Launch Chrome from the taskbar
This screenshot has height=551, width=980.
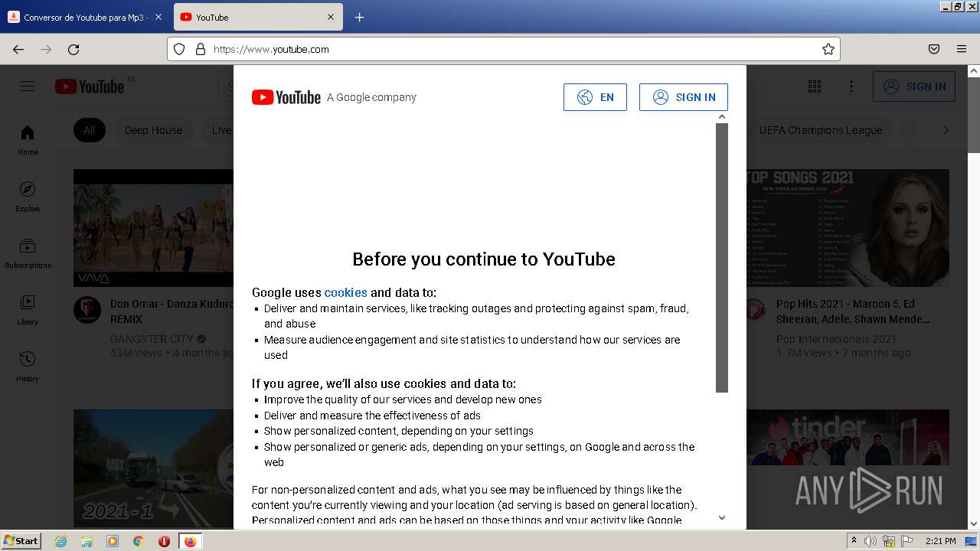click(x=139, y=541)
